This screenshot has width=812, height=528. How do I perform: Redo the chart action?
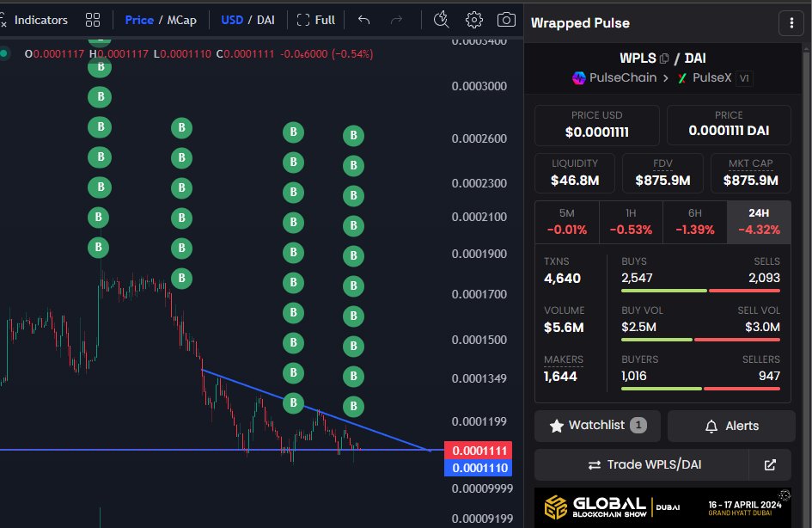click(396, 20)
